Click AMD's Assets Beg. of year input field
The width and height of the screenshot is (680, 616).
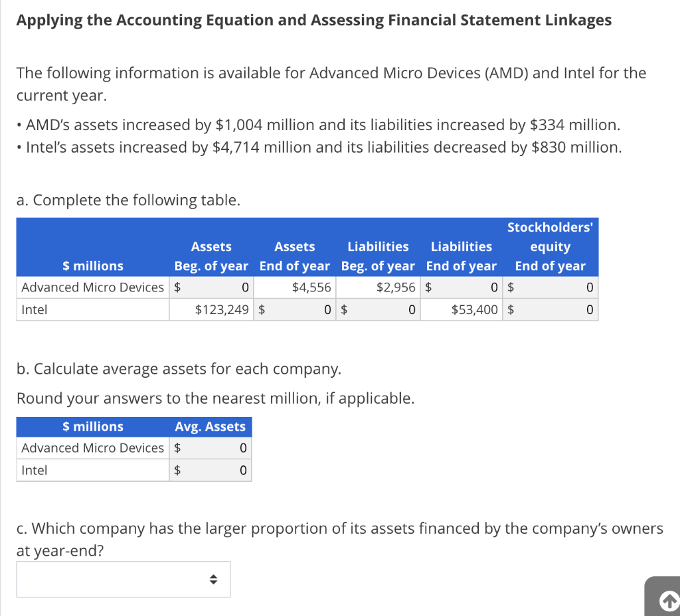[x=211, y=287]
